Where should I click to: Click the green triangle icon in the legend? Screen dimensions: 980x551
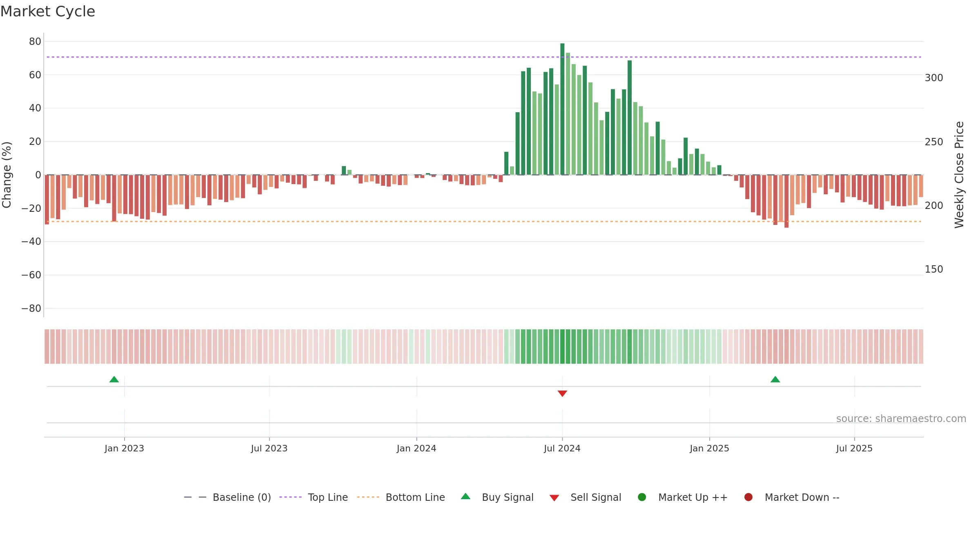tap(465, 496)
